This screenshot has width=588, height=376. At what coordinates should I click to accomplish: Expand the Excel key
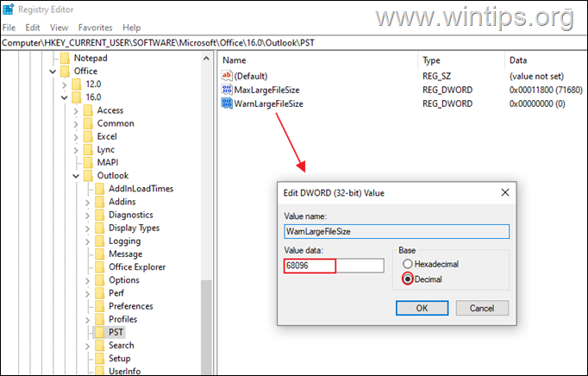point(76,137)
